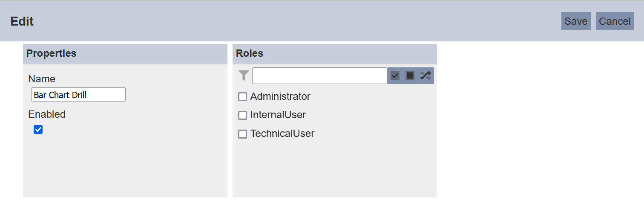This screenshot has height=200, width=644.
Task: Click the Enabled label text
Action: point(47,114)
